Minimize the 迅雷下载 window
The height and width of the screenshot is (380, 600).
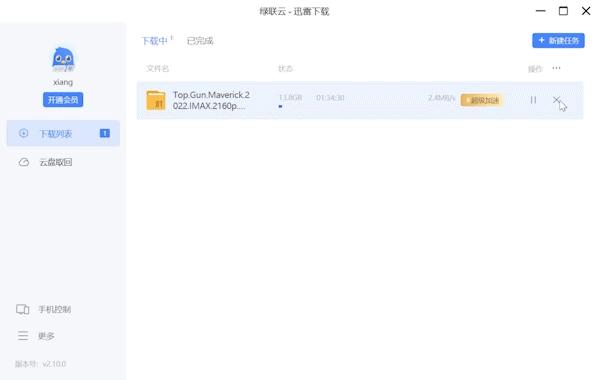pyautogui.click(x=541, y=11)
